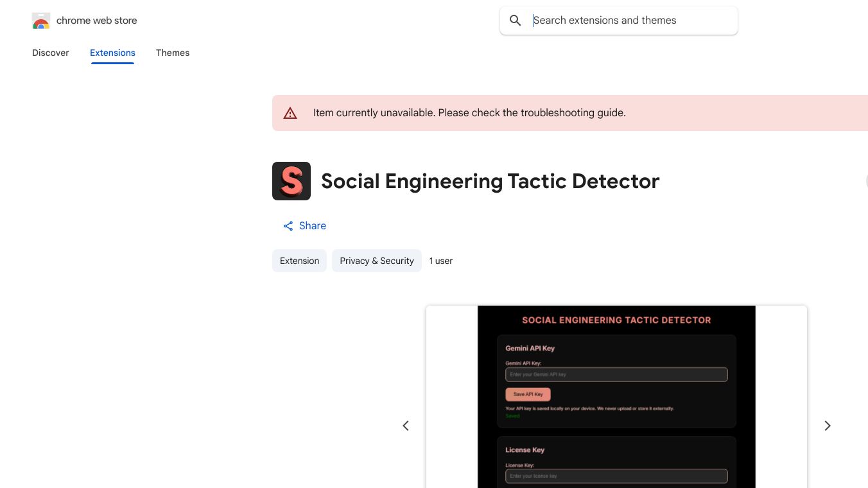The height and width of the screenshot is (488, 868).
Task: Click the magnifier search icon
Action: [x=515, y=21]
